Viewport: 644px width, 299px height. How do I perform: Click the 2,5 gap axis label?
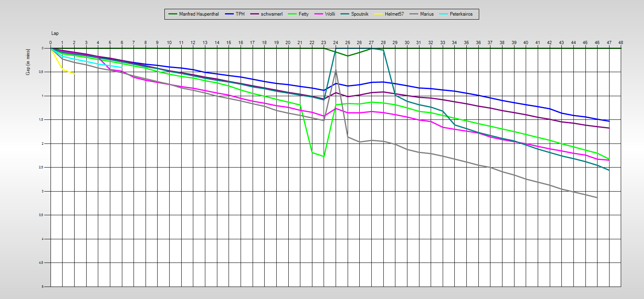[x=41, y=168]
